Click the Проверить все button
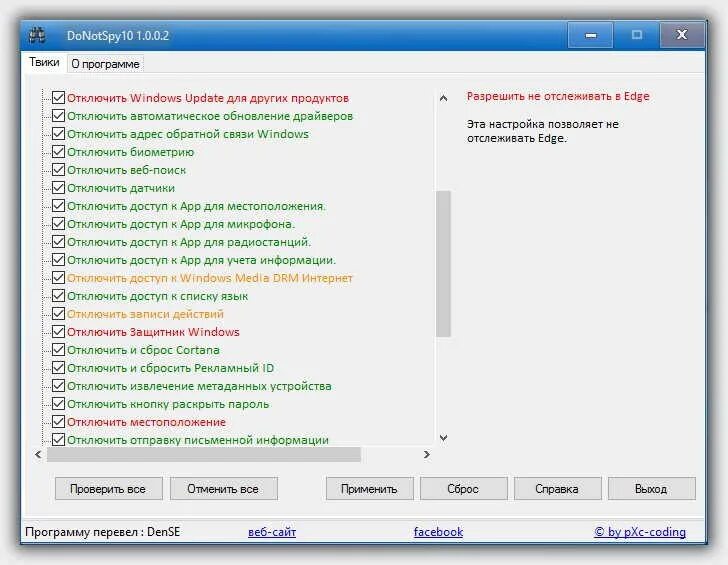Screen dimensions: 728x565 [x=109, y=488]
